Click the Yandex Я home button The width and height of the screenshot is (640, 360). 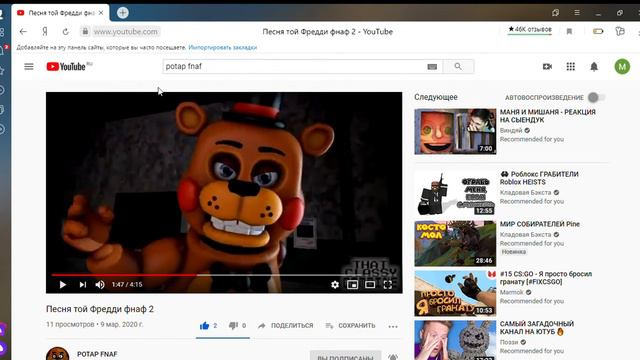(45, 31)
